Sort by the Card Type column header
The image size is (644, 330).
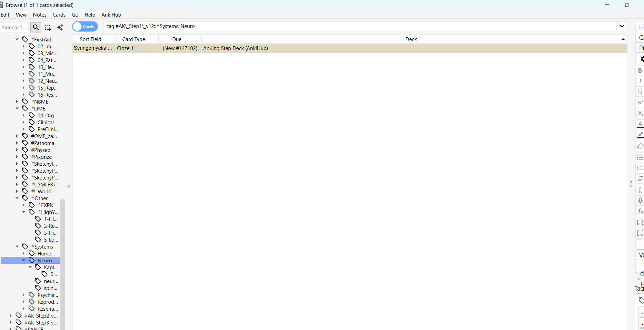[x=134, y=39]
